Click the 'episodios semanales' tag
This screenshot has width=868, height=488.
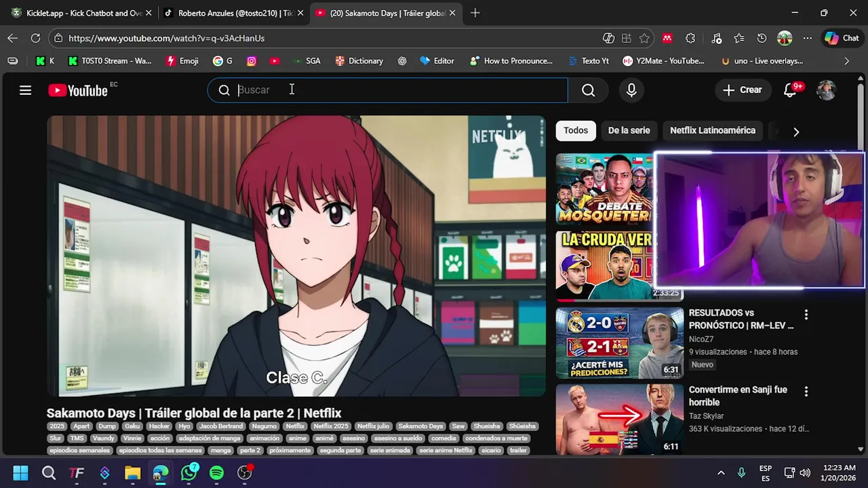coord(79,450)
